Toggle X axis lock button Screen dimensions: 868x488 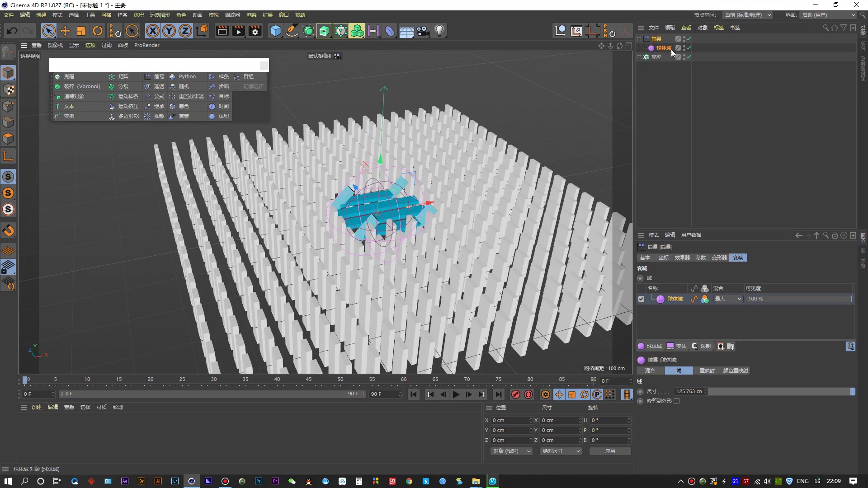point(153,31)
